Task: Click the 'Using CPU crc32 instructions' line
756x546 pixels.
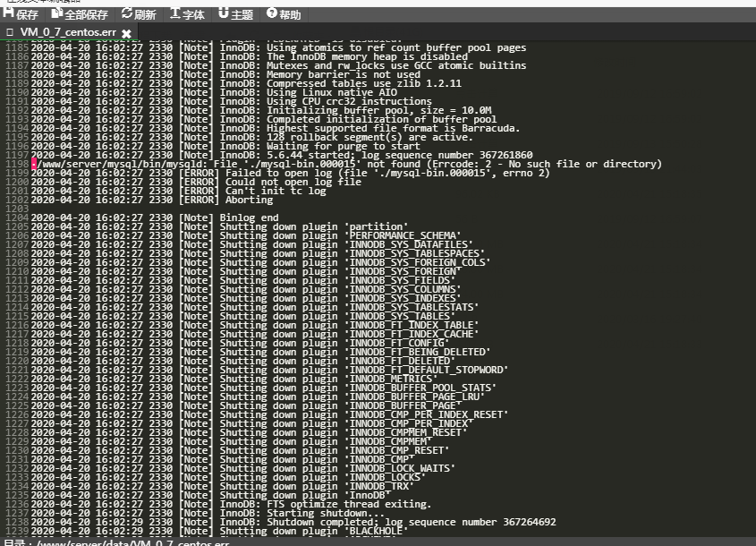Action: click(x=232, y=101)
